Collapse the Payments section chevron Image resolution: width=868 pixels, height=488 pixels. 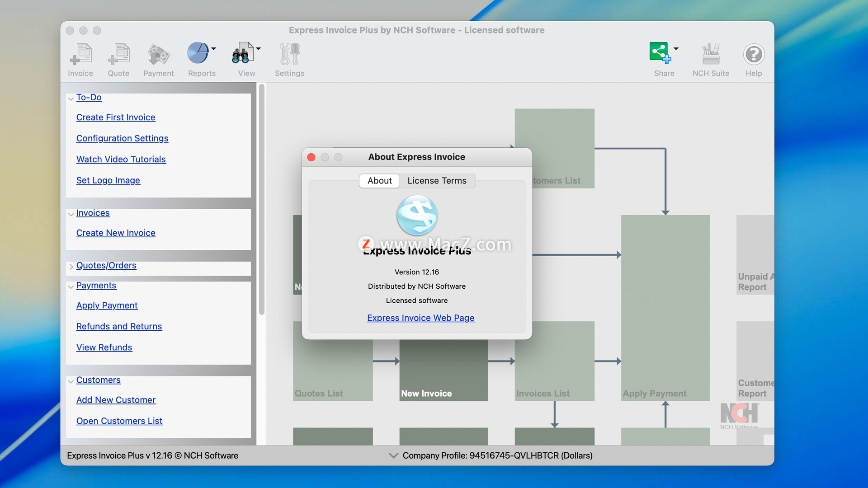click(71, 287)
